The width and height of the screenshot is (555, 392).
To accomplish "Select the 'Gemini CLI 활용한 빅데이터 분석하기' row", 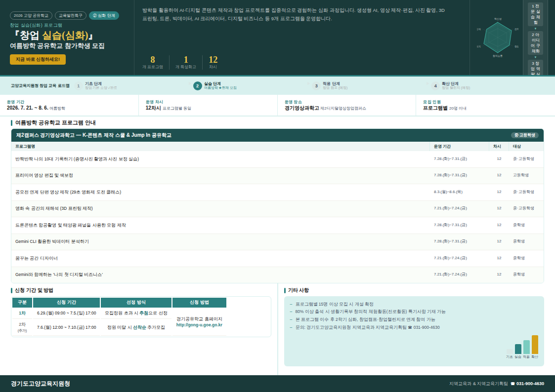I will [x=277, y=241].
